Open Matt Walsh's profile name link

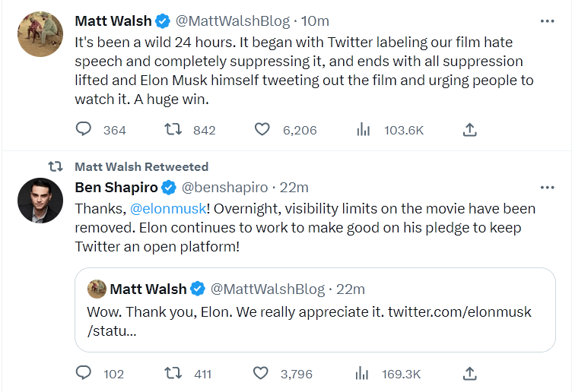tap(113, 21)
